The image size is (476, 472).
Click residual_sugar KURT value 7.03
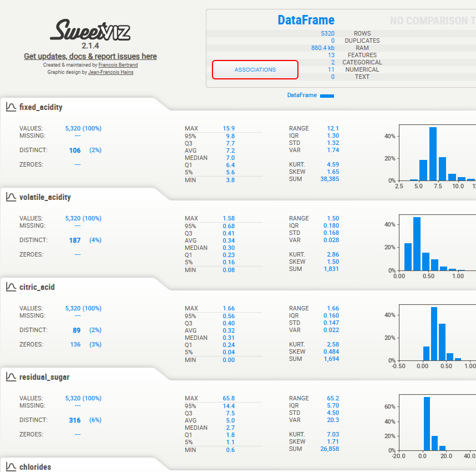point(333,434)
